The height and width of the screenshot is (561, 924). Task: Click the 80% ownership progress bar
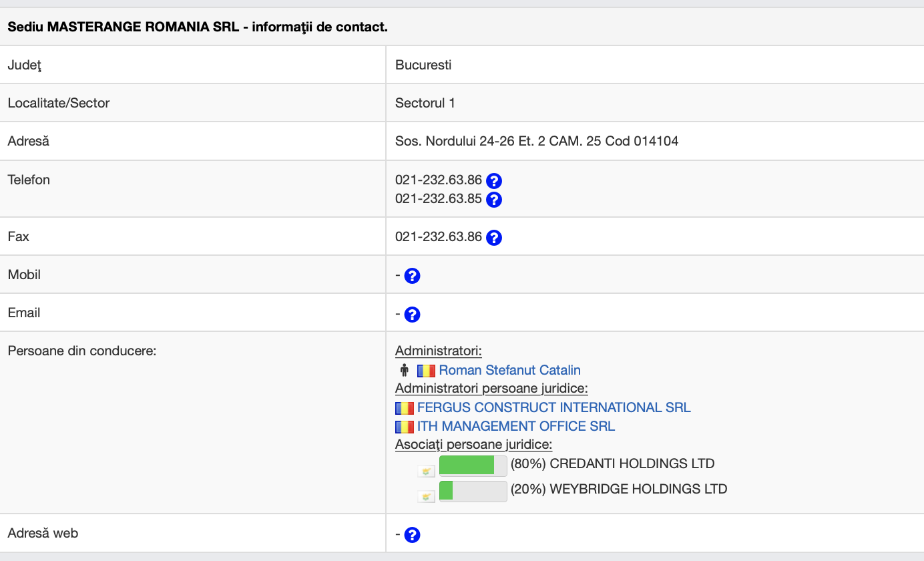(x=473, y=465)
